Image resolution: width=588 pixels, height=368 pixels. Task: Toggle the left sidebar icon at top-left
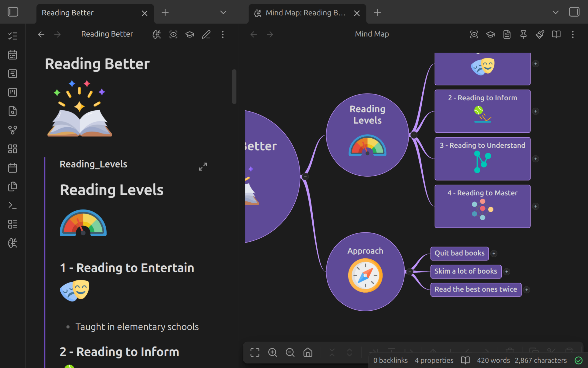[x=13, y=12]
